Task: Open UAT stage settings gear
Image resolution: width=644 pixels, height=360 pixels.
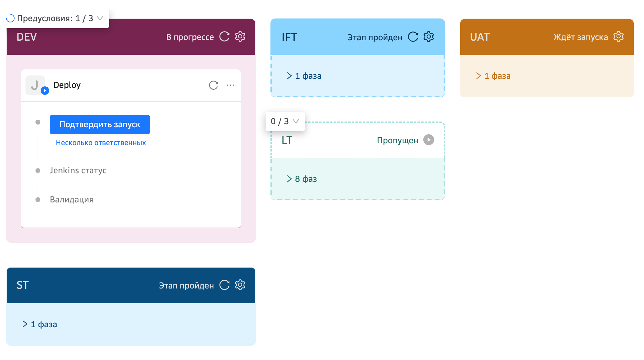Action: pyautogui.click(x=619, y=37)
